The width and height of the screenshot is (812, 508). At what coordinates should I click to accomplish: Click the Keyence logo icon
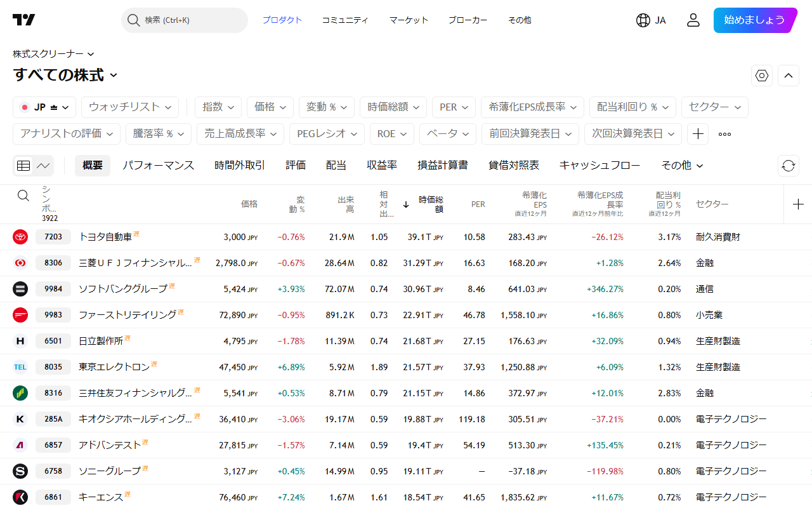tap(20, 497)
